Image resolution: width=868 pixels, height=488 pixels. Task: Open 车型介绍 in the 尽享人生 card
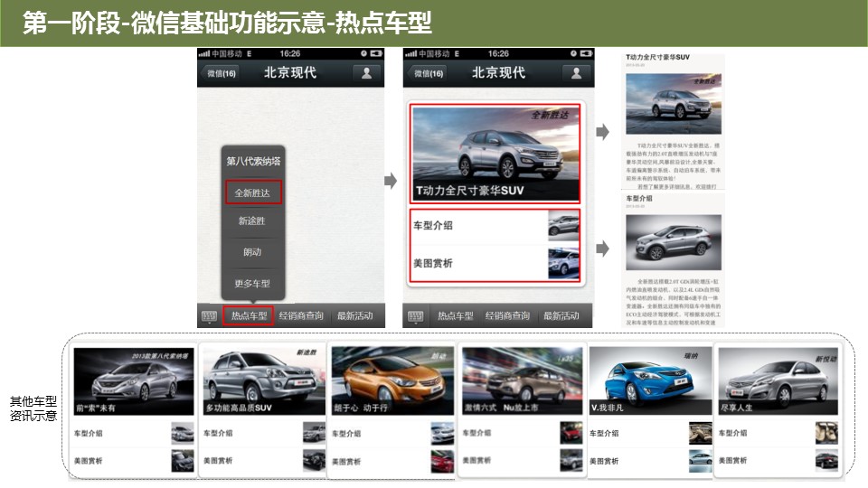click(x=778, y=433)
